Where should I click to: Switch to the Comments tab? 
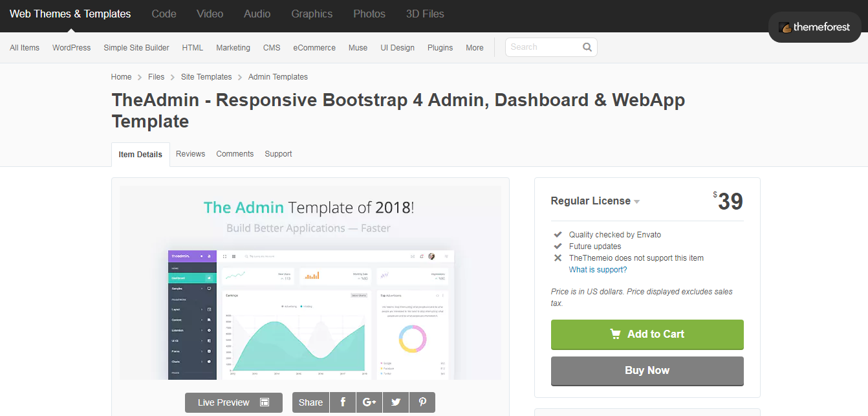(x=235, y=154)
